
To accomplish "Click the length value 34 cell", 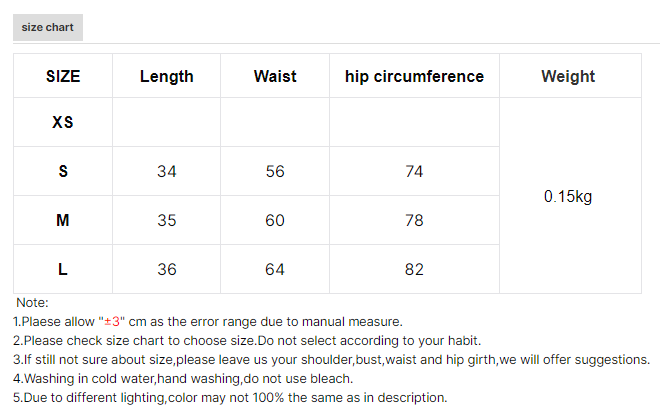I will [x=167, y=172].
